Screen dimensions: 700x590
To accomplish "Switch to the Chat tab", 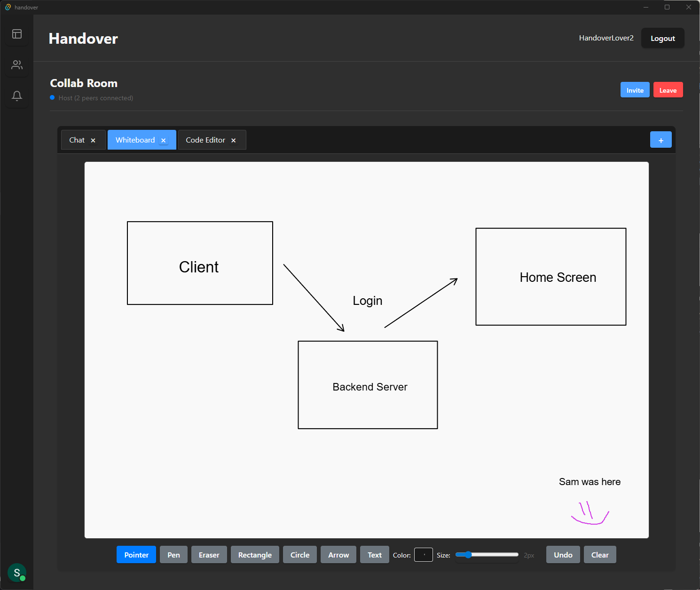I will [77, 139].
